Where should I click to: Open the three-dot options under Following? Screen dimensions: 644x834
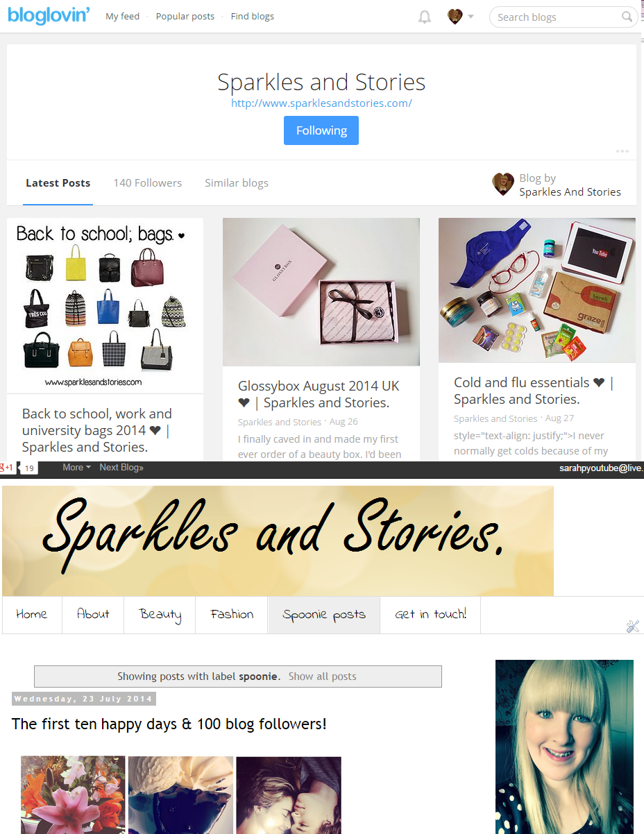coord(622,151)
